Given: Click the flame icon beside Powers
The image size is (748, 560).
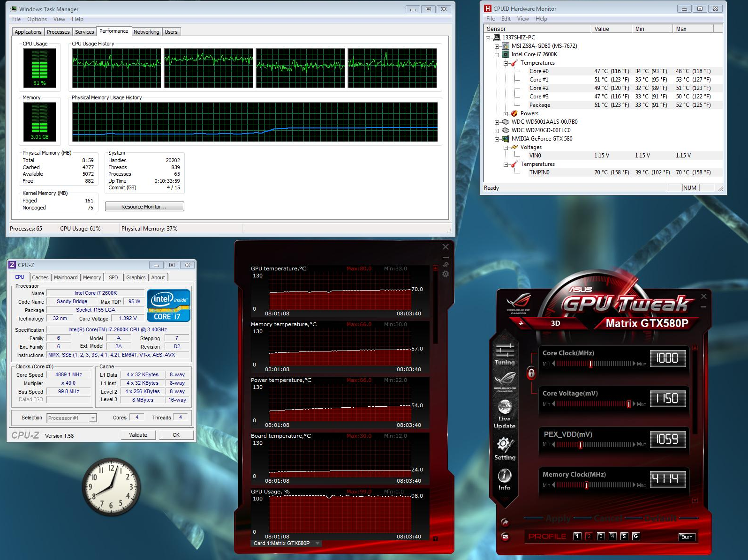Looking at the screenshot, I should (514, 113).
